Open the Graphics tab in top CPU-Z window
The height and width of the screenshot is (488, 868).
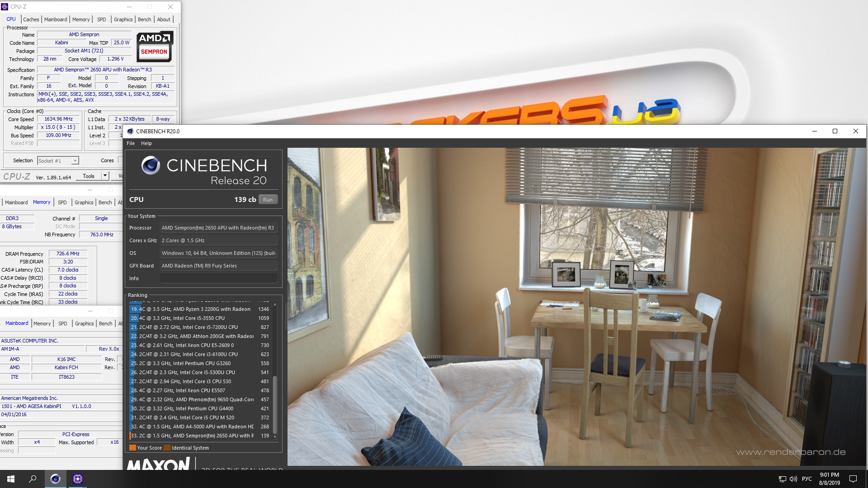[x=123, y=19]
